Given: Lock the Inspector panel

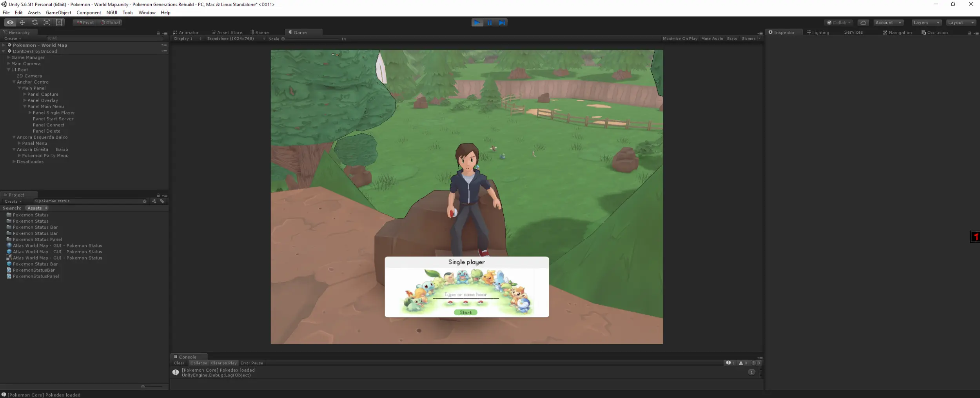Looking at the screenshot, I should pos(969,33).
